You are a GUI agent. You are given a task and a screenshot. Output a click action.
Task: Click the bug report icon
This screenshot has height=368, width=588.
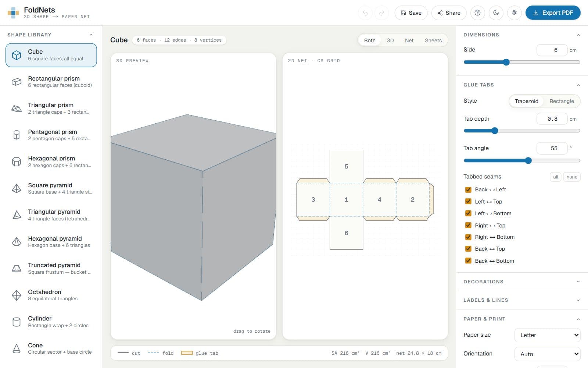coord(514,13)
